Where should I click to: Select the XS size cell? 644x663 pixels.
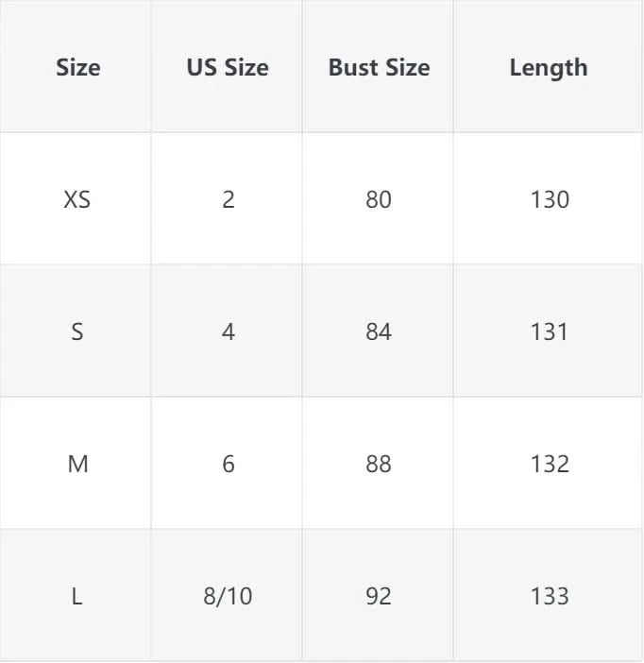click(77, 199)
